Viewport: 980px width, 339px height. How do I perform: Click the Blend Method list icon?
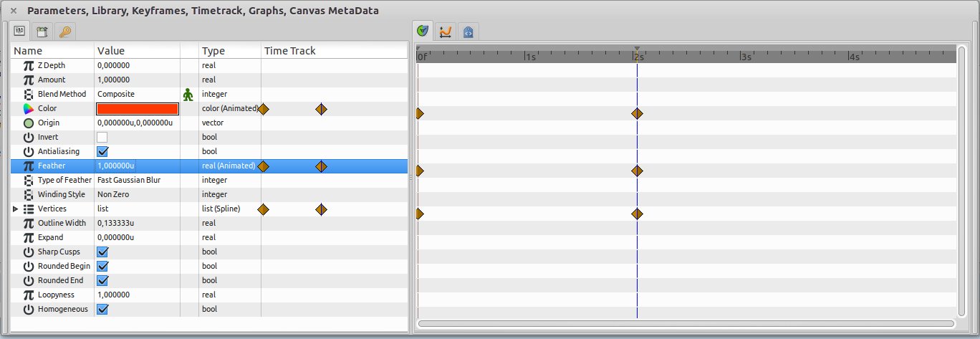(x=29, y=94)
